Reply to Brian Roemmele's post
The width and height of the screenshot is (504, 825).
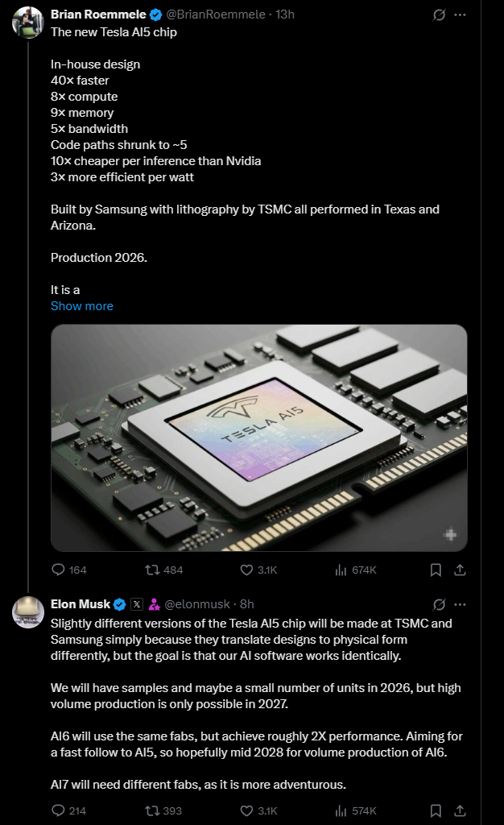58,570
